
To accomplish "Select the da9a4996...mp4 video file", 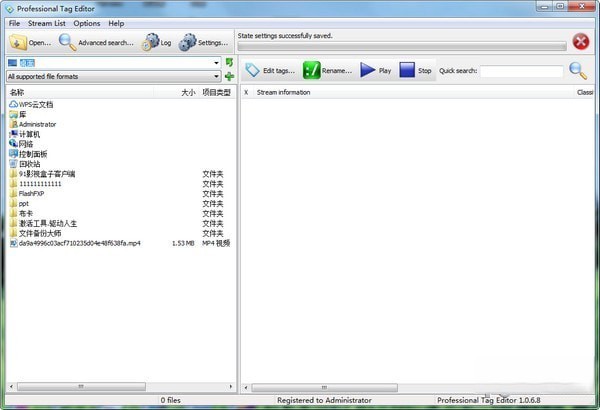I will tap(80, 243).
